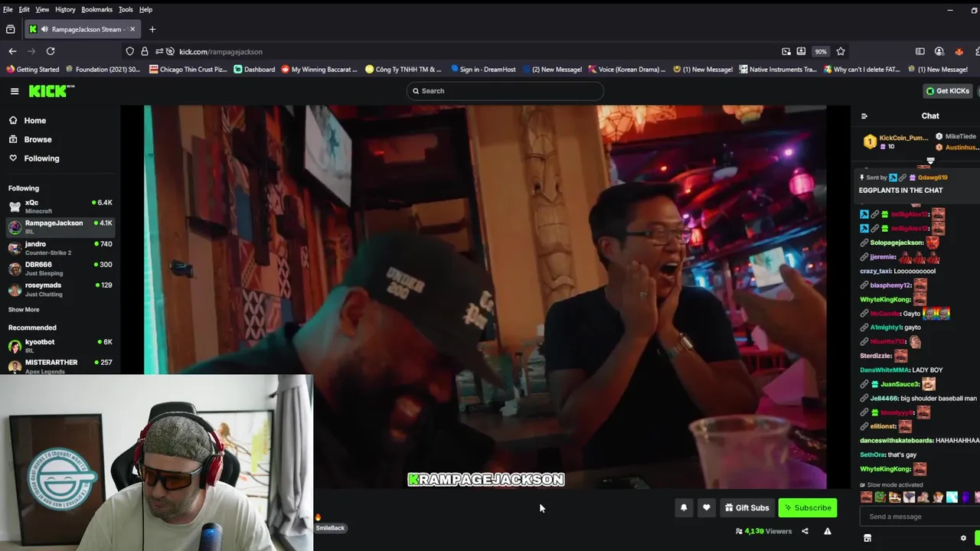Collapse the chat panel icon

click(864, 116)
